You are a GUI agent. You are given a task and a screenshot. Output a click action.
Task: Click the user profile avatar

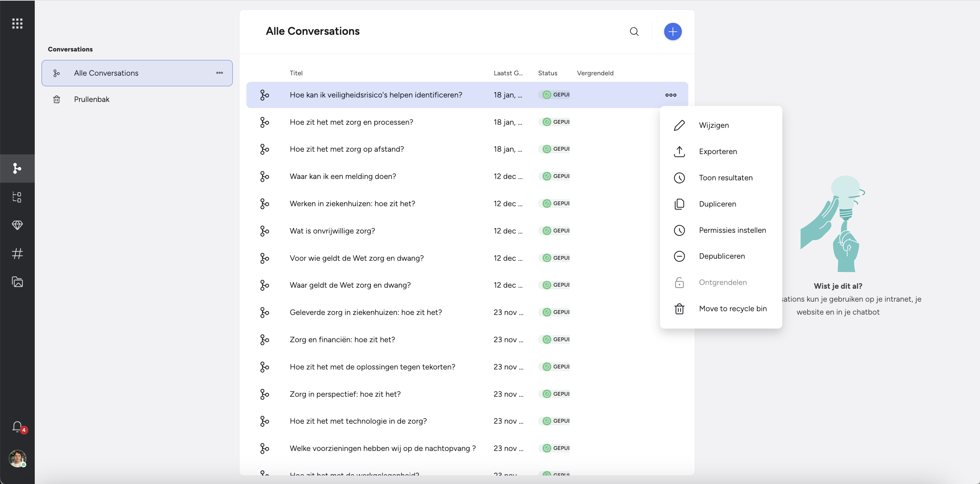[x=17, y=458]
